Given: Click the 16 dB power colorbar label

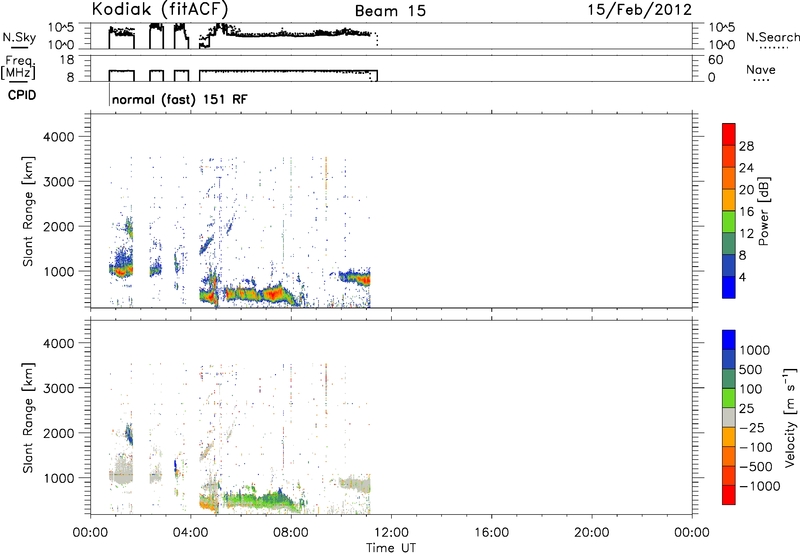Looking at the screenshot, I should [x=746, y=212].
